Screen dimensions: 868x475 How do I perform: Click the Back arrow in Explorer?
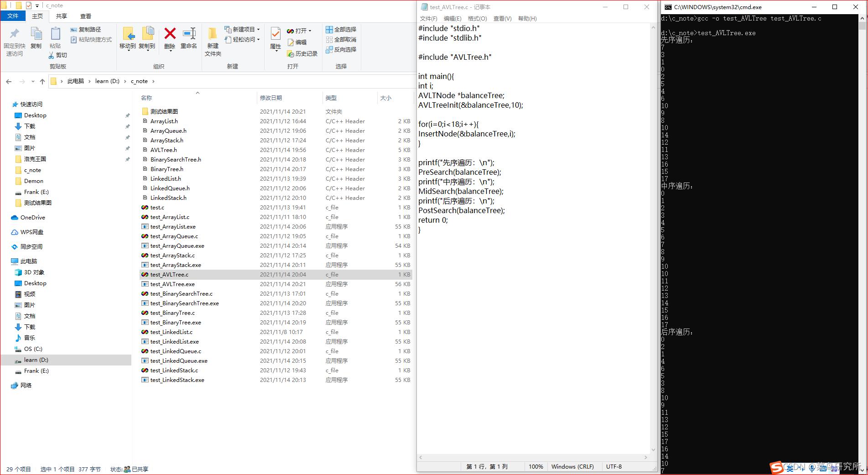click(9, 81)
